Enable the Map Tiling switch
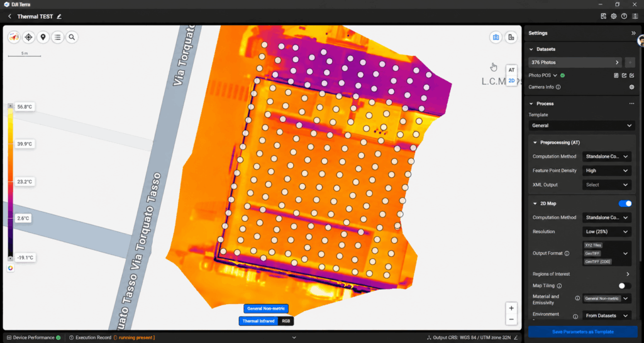 click(x=625, y=286)
